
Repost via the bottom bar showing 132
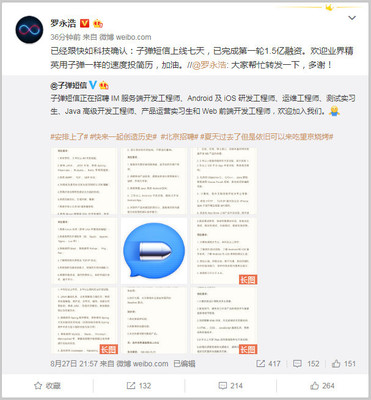(x=139, y=386)
